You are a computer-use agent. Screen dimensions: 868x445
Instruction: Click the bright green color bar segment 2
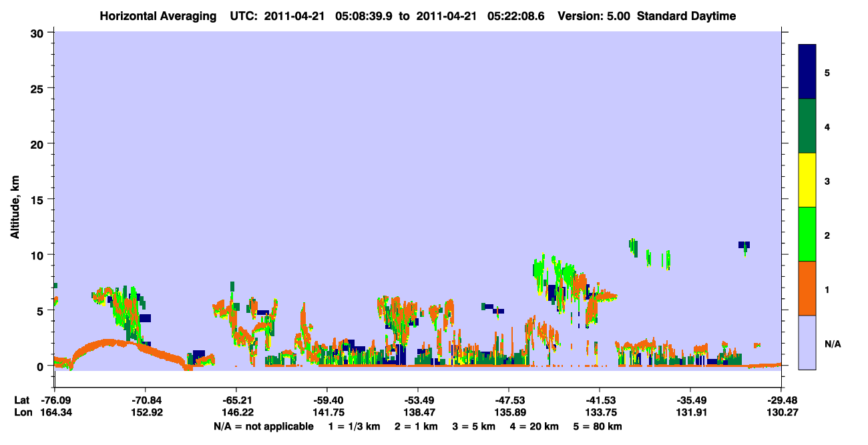pos(807,234)
